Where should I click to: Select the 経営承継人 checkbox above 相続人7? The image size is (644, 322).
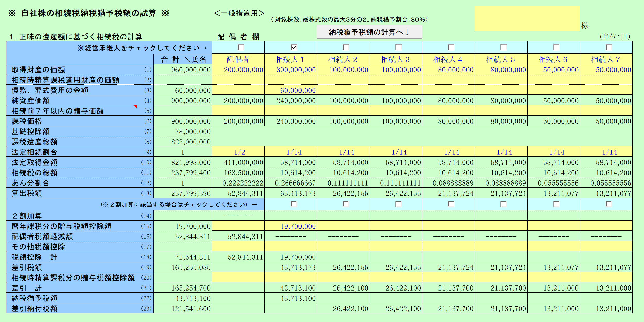point(609,47)
